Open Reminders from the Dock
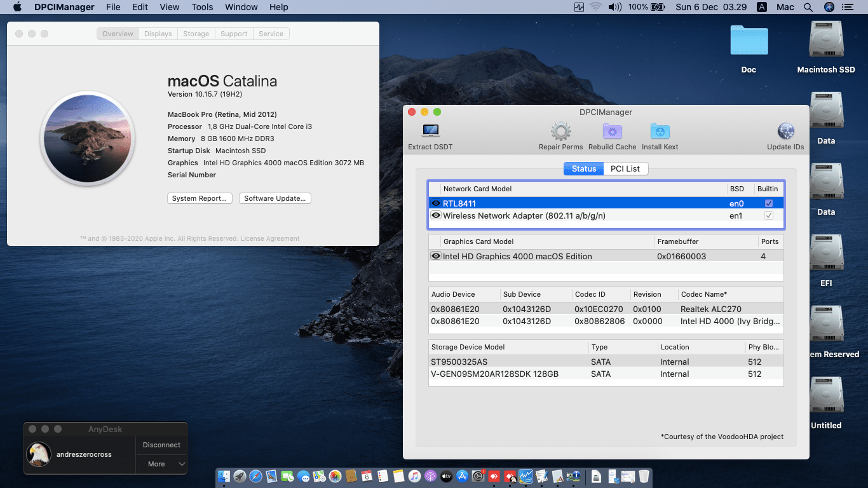This screenshot has height=488, width=868. [x=383, y=476]
